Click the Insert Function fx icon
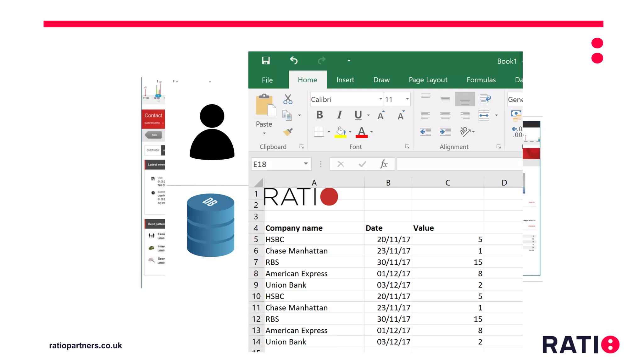Image resolution: width=644 pixels, height=362 pixels. coord(384,164)
